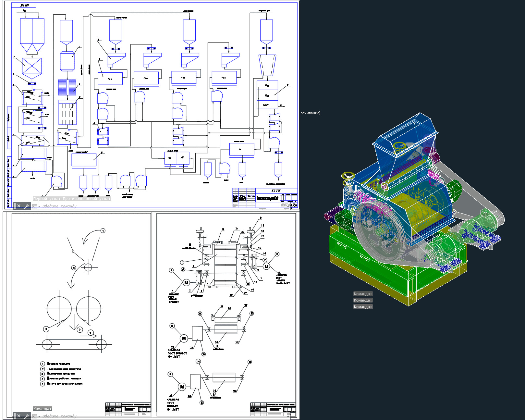Image resolution: width=525 pixels, height=420 pixels.
Task: Close the command line under the flow diagram
Action: 19,206
